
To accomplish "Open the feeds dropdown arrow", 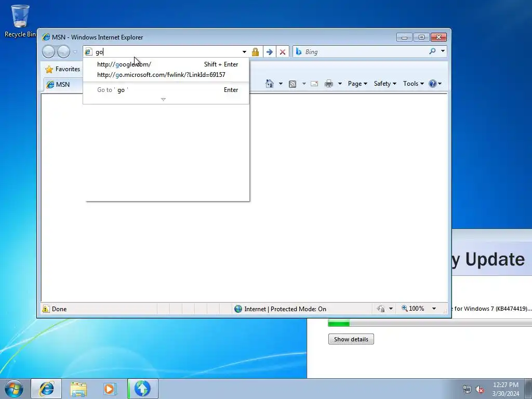I will (x=303, y=84).
